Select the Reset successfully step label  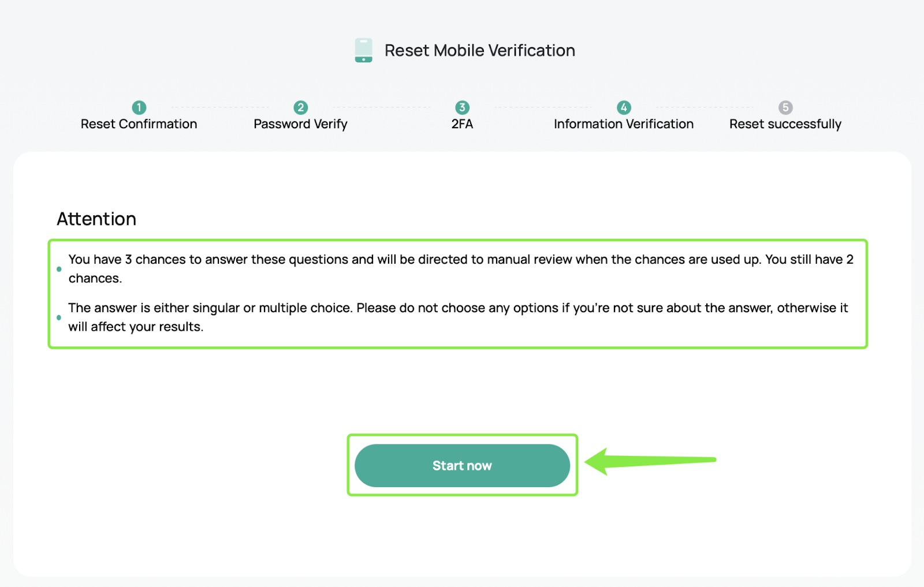click(x=785, y=124)
